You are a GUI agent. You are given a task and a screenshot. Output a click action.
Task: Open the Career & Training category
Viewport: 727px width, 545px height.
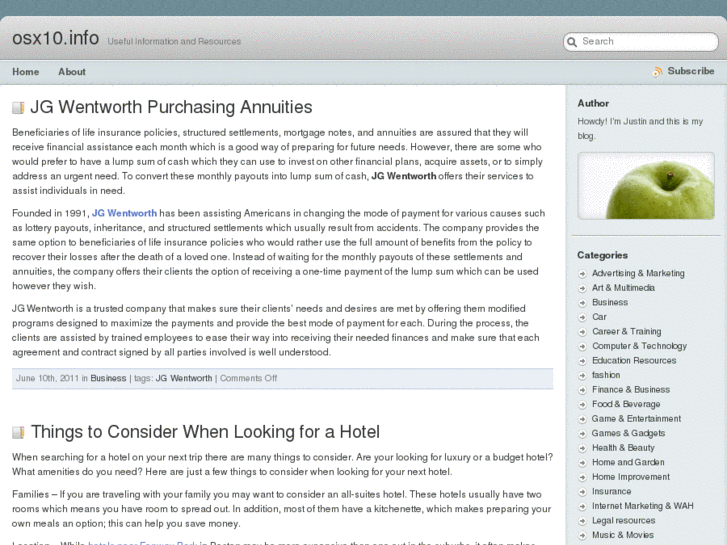(626, 331)
